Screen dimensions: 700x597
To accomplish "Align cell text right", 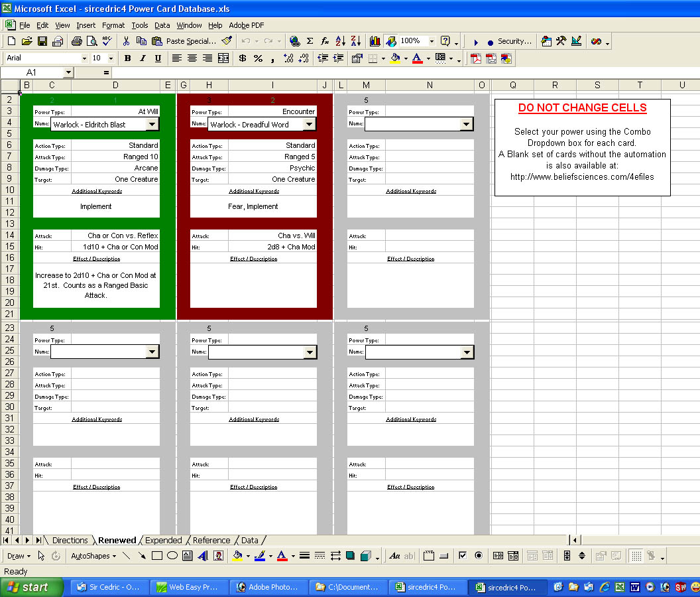I will coord(207,58).
